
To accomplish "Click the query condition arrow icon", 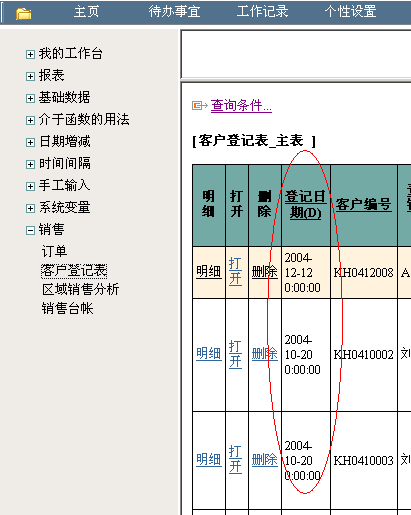I will tap(200, 106).
